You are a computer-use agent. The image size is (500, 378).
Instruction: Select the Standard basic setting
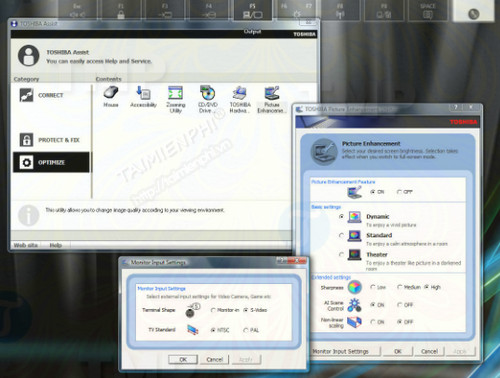point(341,235)
